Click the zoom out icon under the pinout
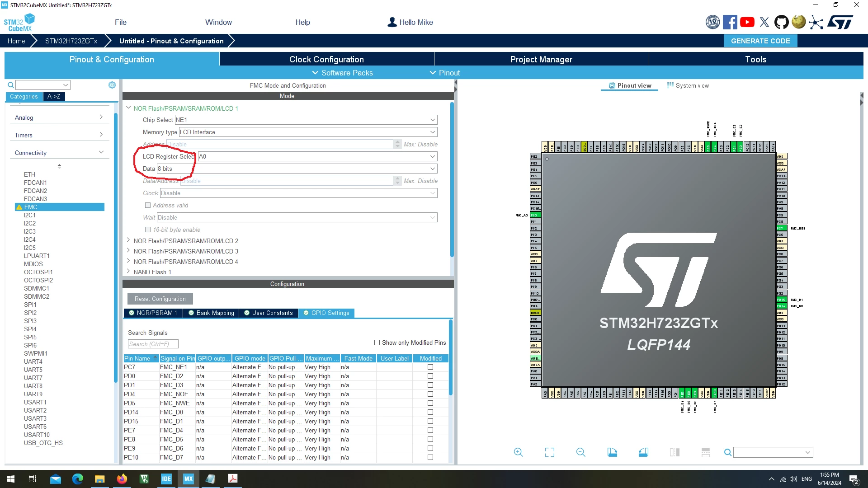The image size is (868, 488). point(581,452)
